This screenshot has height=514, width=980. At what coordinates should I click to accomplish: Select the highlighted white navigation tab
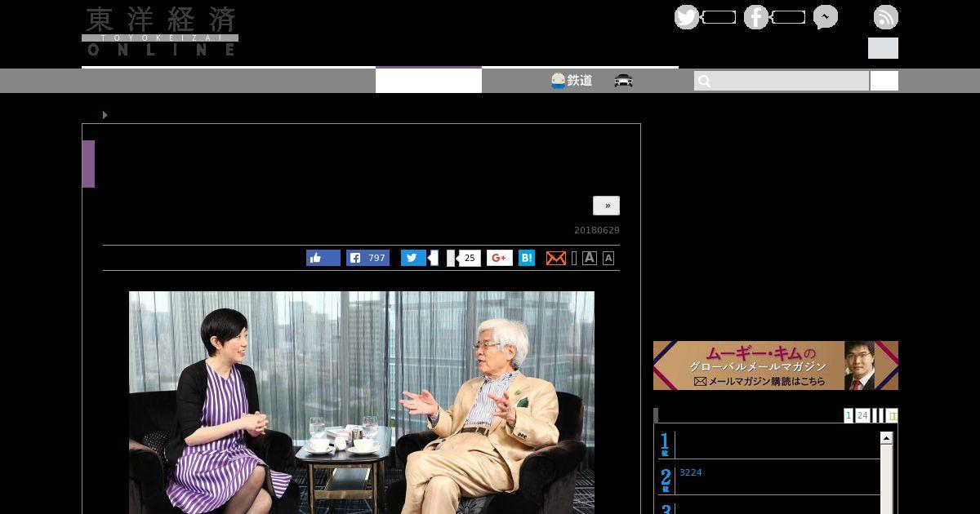click(429, 81)
